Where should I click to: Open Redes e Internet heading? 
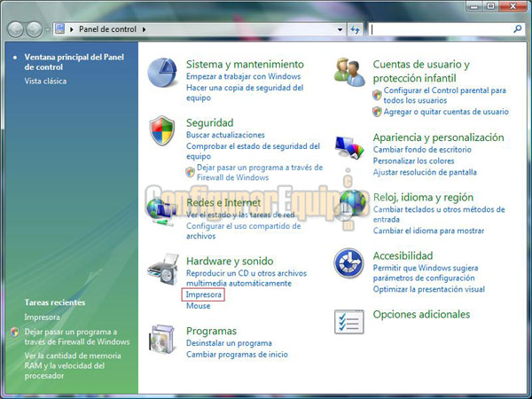[223, 202]
